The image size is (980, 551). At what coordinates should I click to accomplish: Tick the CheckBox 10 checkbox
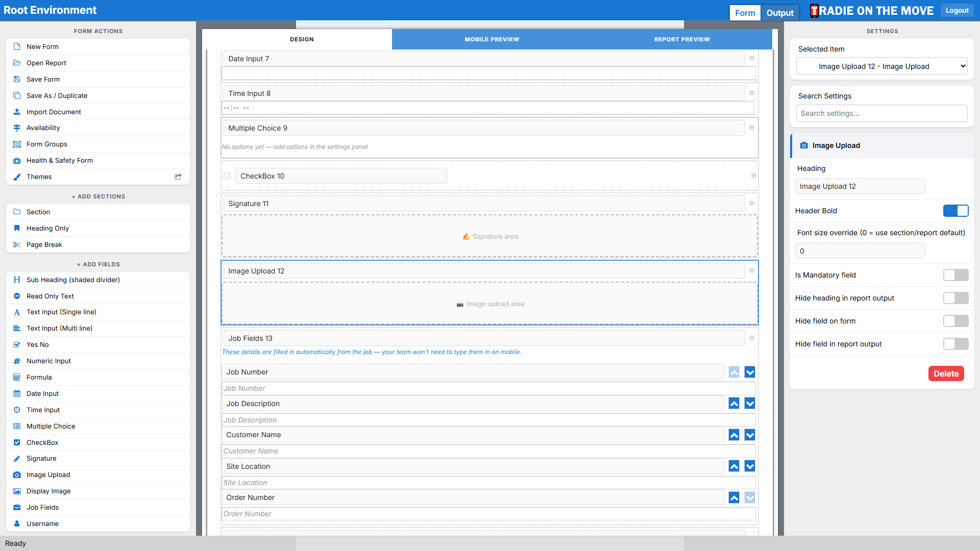click(x=227, y=176)
